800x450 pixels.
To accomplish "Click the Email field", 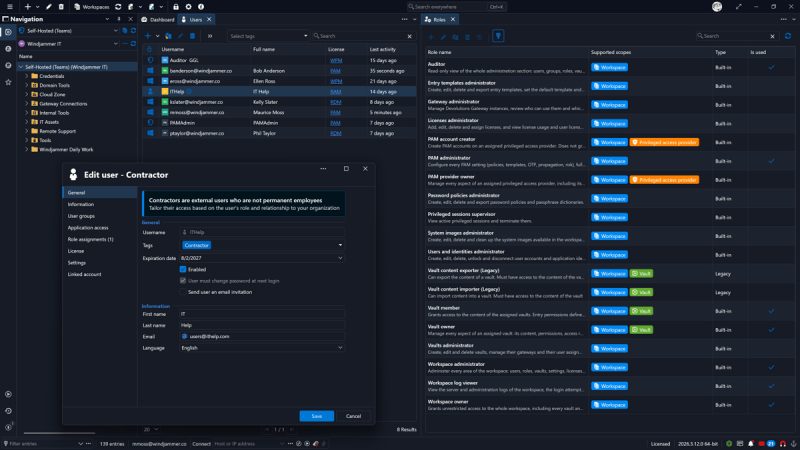I will tap(262, 337).
